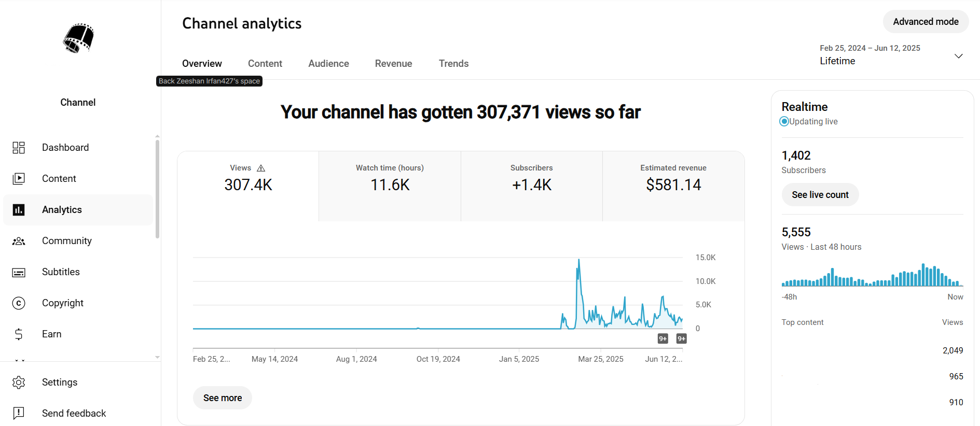Image resolution: width=980 pixels, height=426 pixels.
Task: Open Content via its play icon
Action: (19, 179)
